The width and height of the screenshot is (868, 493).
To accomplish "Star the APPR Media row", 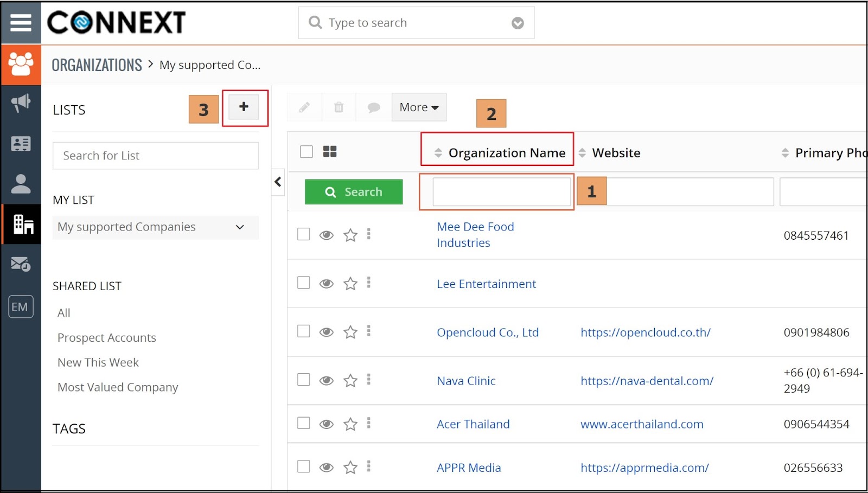I will pos(350,468).
